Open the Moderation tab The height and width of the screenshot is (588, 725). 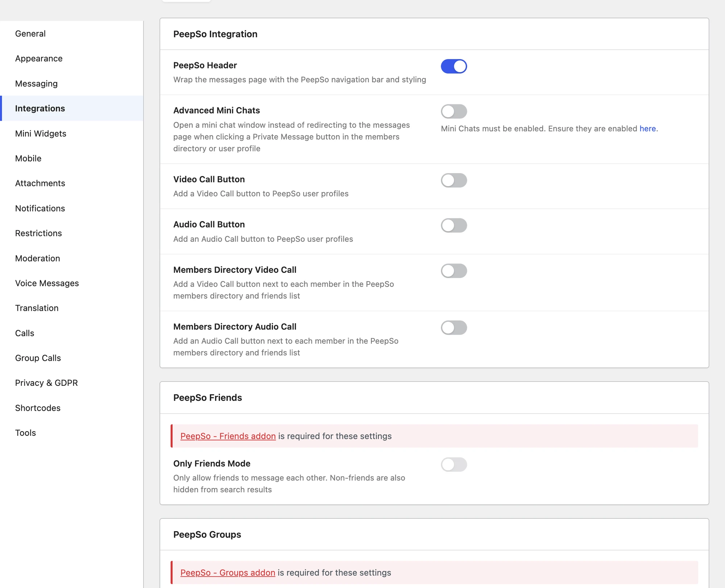point(72,258)
